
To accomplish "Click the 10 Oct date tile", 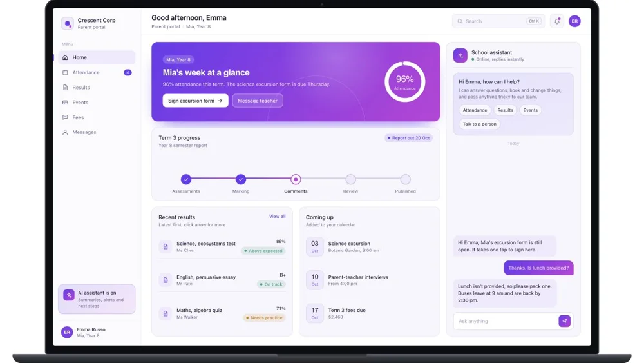I will [315, 280].
